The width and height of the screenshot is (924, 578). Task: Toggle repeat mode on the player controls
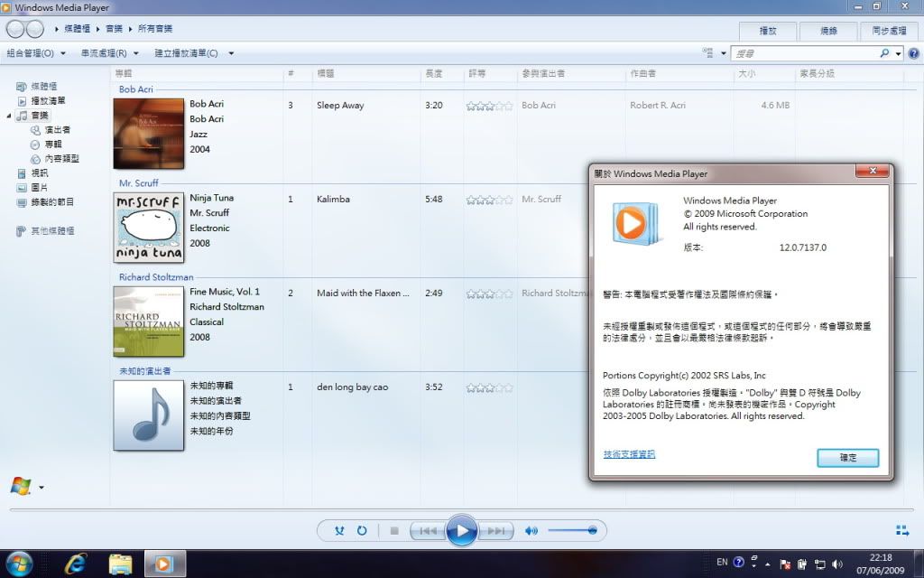click(362, 531)
